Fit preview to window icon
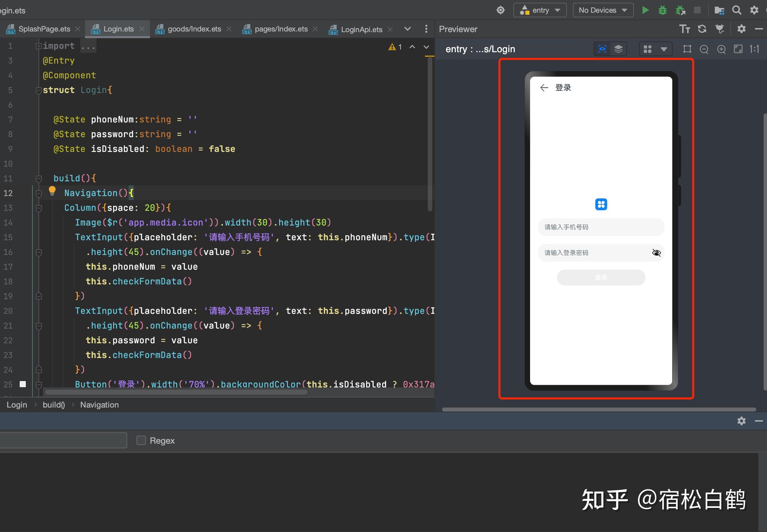767x532 pixels. pos(738,49)
